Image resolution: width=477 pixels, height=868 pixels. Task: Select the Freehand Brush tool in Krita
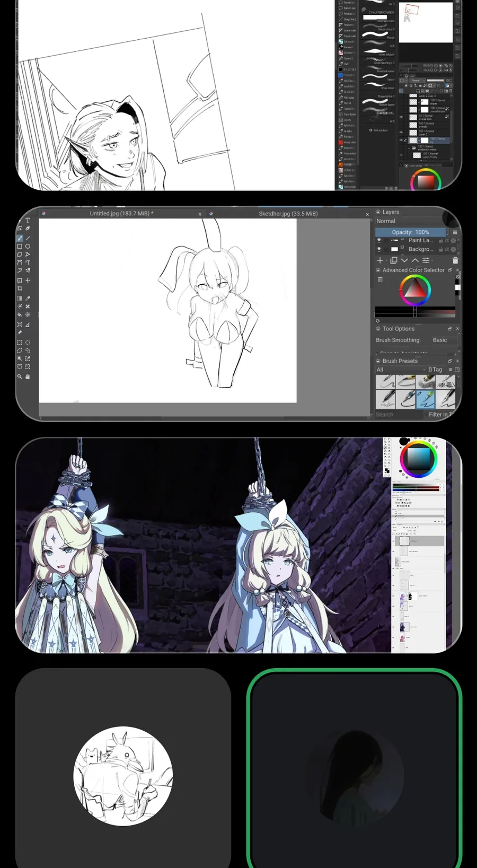point(20,239)
